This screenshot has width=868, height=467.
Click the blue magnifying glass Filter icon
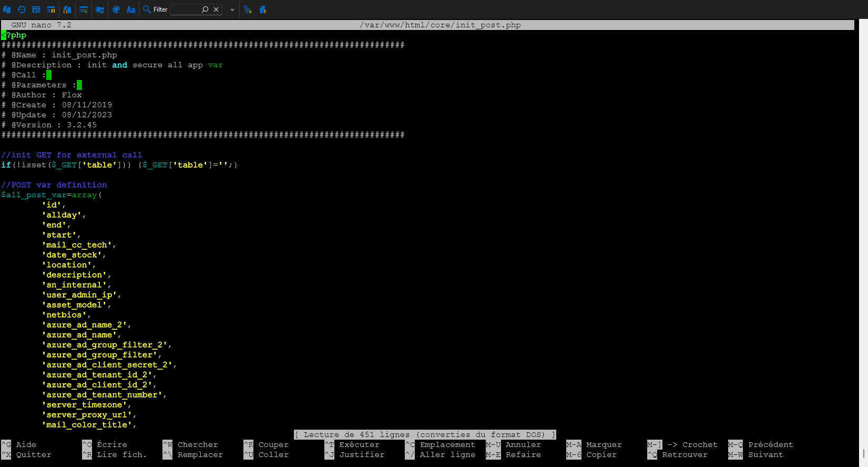(147, 9)
